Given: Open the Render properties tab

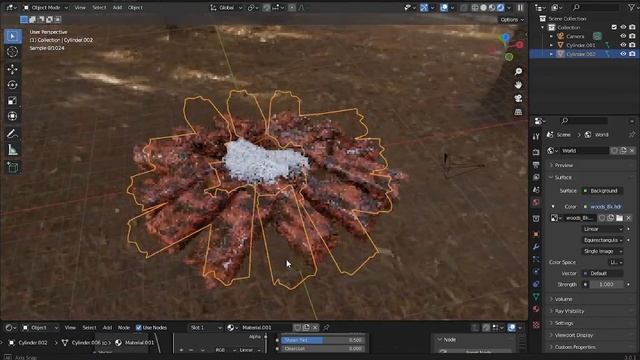Looking at the screenshot, I should tap(536, 152).
